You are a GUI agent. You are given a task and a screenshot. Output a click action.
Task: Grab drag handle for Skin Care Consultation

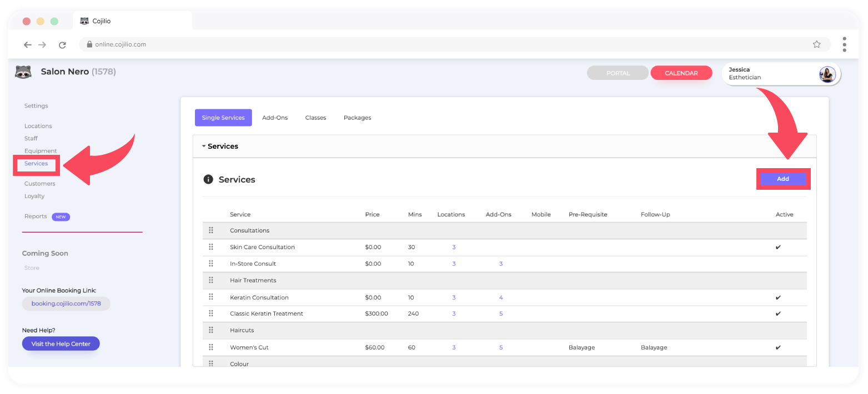211,247
